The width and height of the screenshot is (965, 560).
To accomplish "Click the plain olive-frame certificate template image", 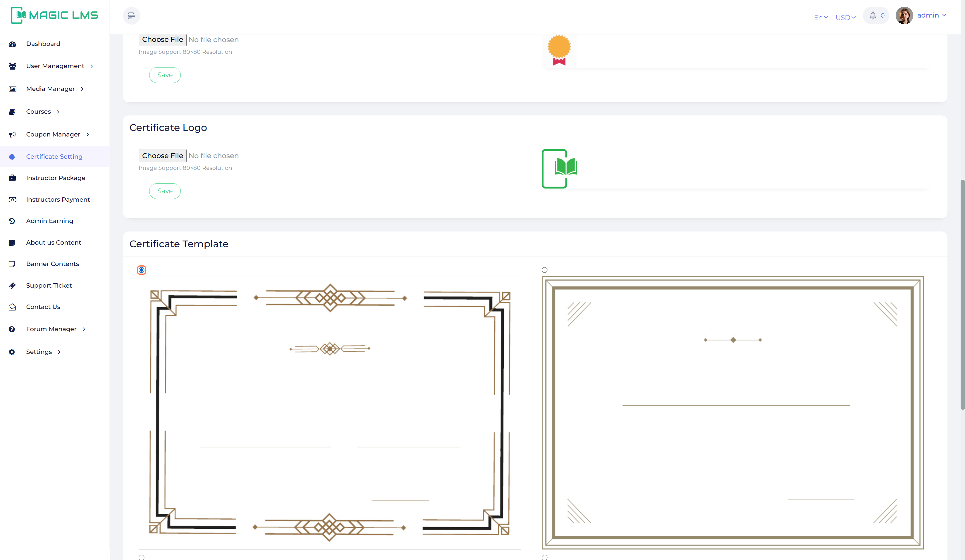I will coord(732,413).
